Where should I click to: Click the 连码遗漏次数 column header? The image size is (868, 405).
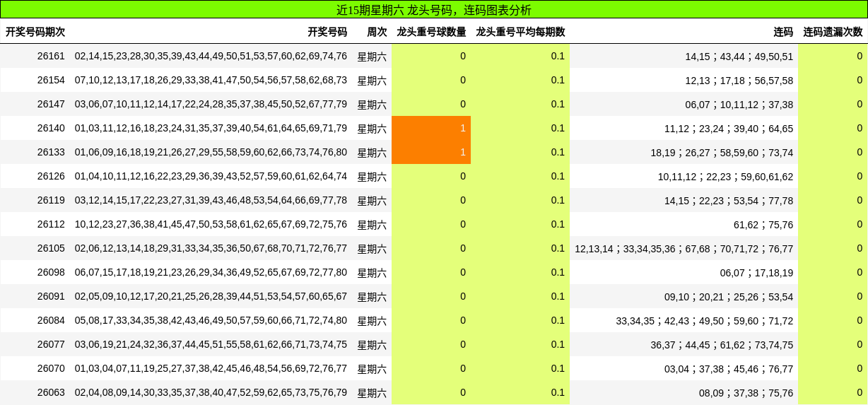point(833,32)
